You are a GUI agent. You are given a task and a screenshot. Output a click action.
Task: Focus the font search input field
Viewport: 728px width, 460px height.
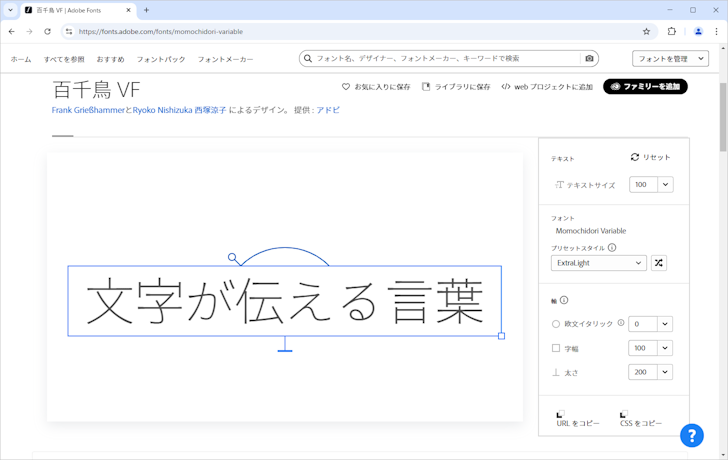(447, 58)
